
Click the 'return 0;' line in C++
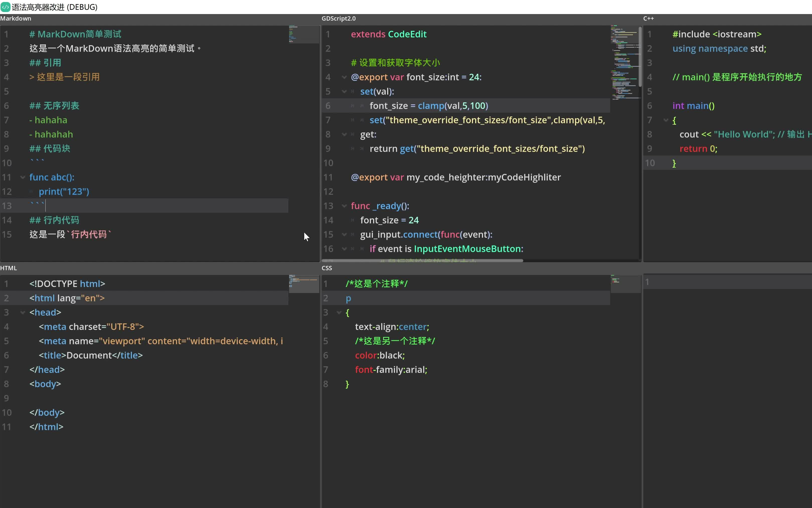[x=698, y=149]
